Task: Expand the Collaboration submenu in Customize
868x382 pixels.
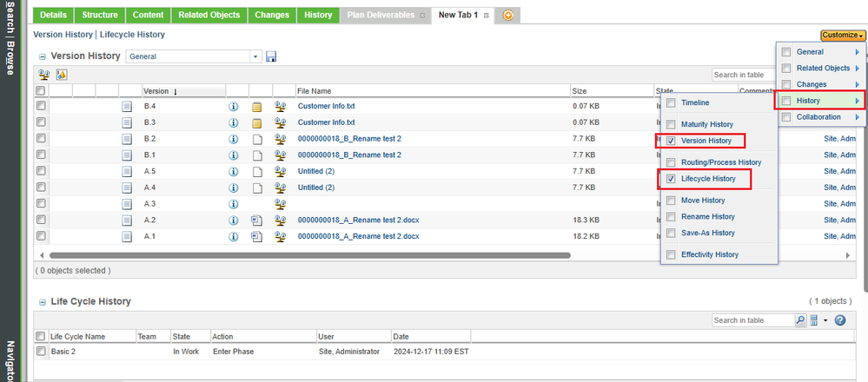Action: click(x=857, y=117)
